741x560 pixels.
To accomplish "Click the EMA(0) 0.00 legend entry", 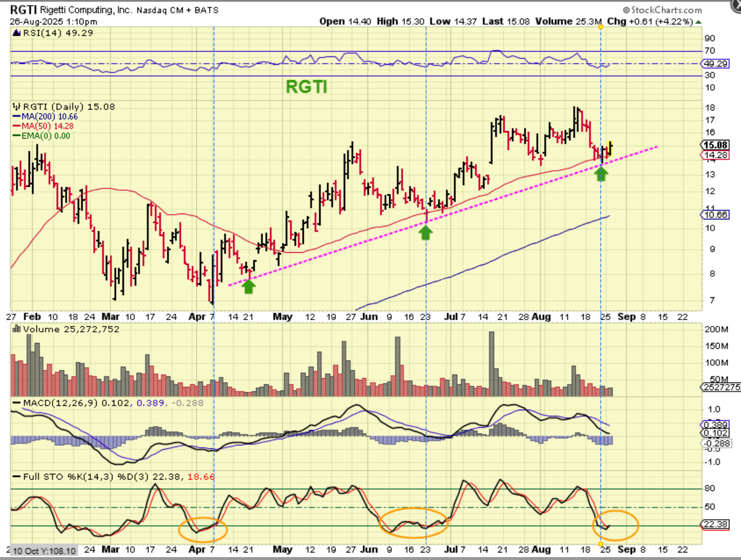I will [41, 136].
